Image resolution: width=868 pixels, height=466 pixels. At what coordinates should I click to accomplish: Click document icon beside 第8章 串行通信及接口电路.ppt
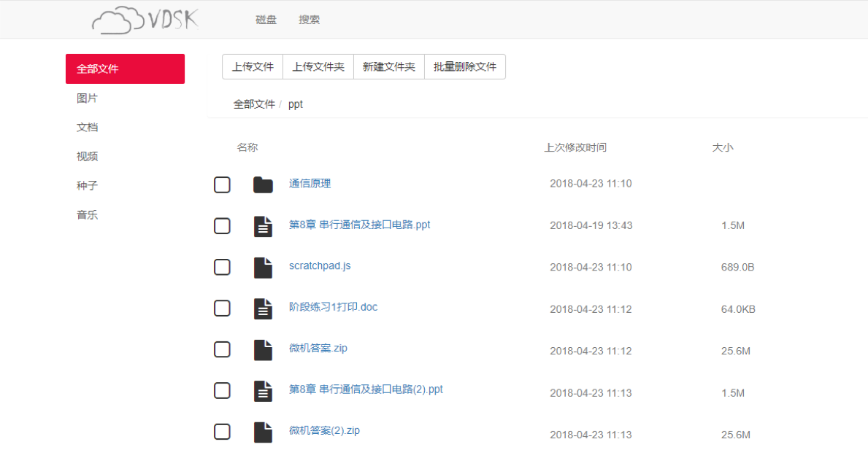click(263, 226)
